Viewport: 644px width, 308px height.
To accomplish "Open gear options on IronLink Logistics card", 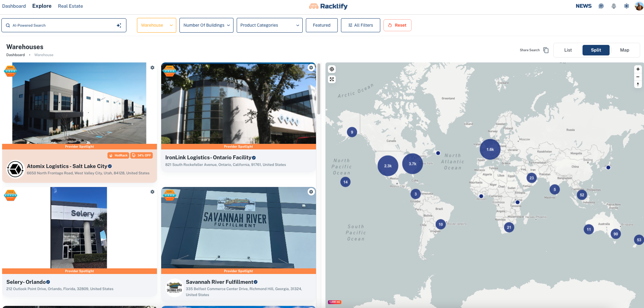I will pyautogui.click(x=311, y=68).
